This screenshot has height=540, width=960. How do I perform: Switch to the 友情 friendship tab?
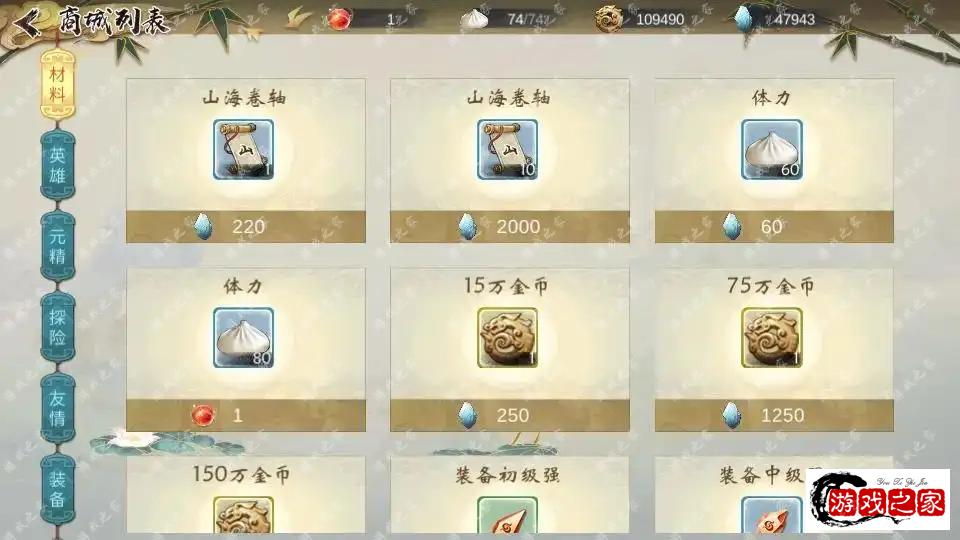tap(58, 408)
